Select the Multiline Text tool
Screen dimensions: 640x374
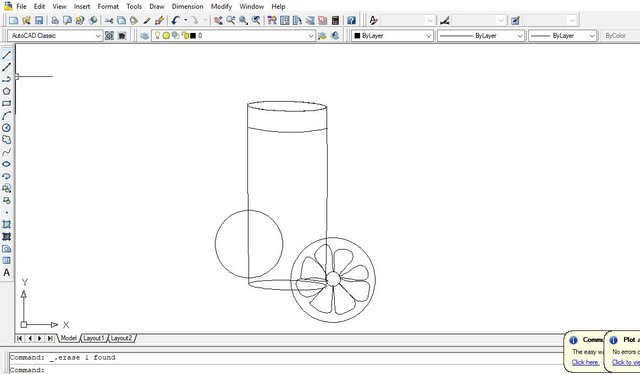[7, 273]
